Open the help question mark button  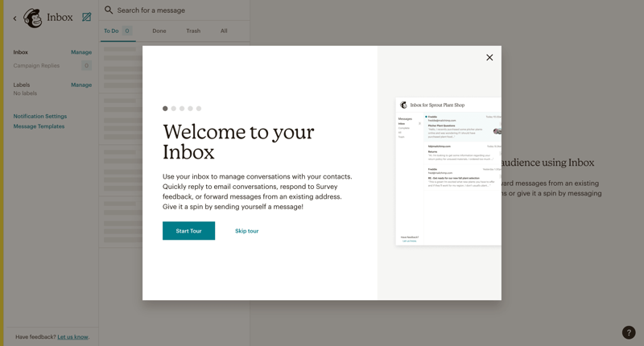pos(629,332)
